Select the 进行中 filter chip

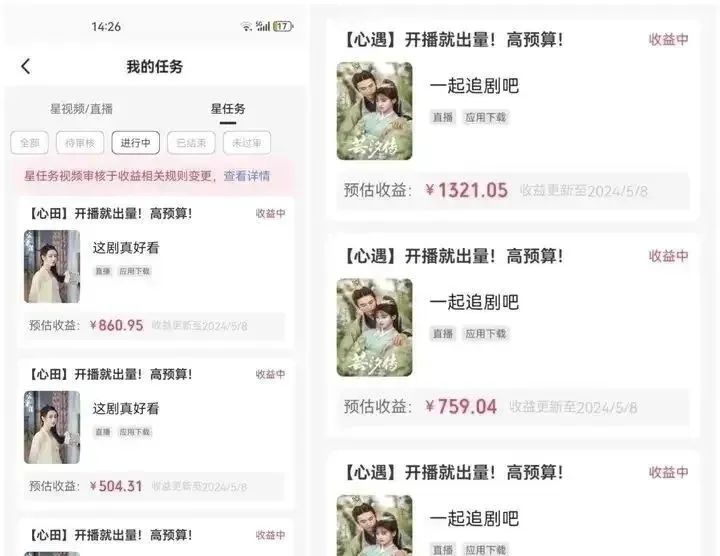(135, 143)
